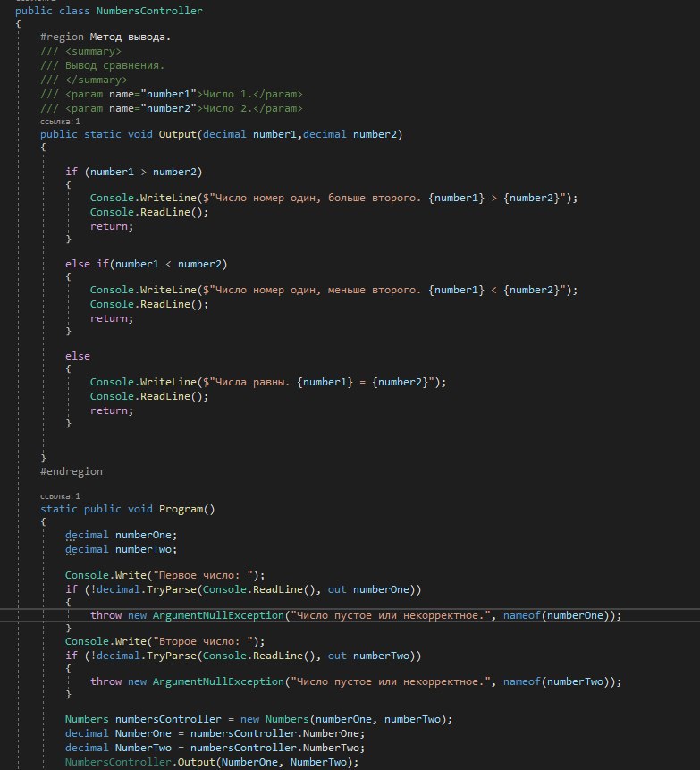The image size is (700, 770).
Task: Click the param comment for name="number1"
Action: pos(172,94)
